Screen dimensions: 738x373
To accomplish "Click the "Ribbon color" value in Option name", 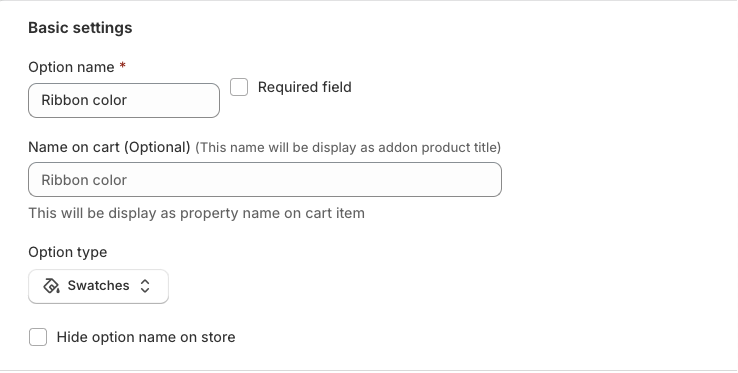I will pos(84,100).
